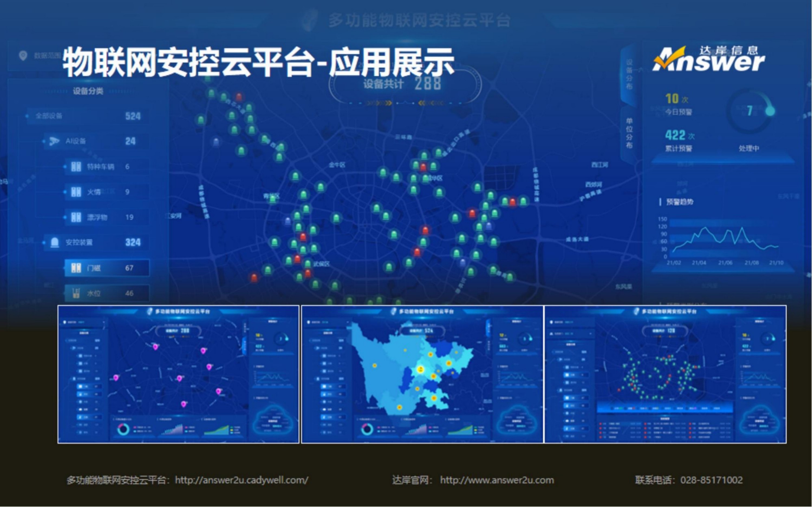Click the 漂浮物 count 19

129,217
